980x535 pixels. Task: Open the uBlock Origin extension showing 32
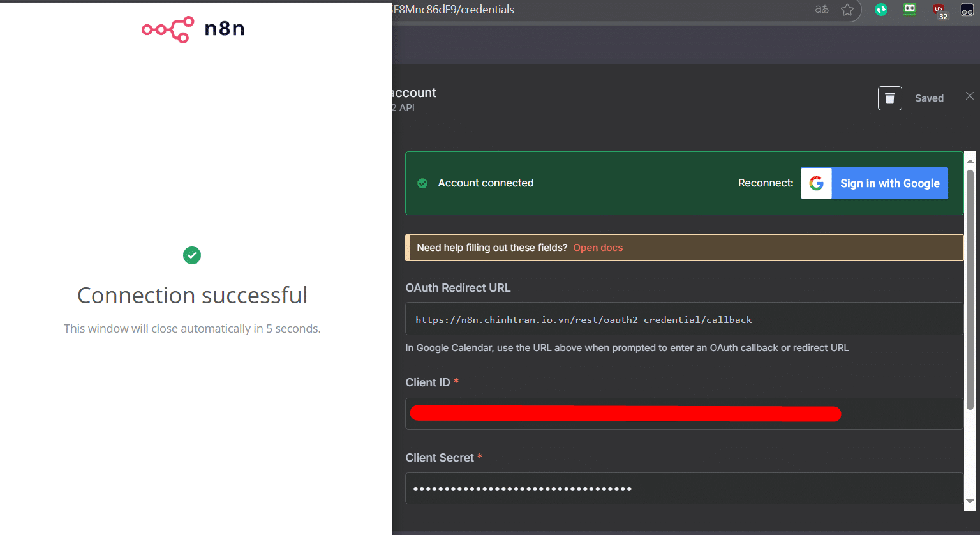(x=940, y=11)
